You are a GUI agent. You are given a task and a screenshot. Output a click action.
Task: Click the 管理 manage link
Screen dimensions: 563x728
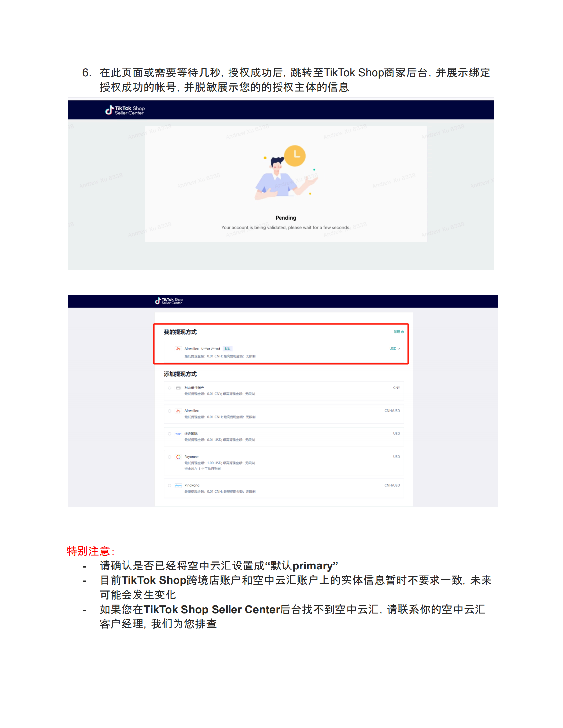[398, 332]
